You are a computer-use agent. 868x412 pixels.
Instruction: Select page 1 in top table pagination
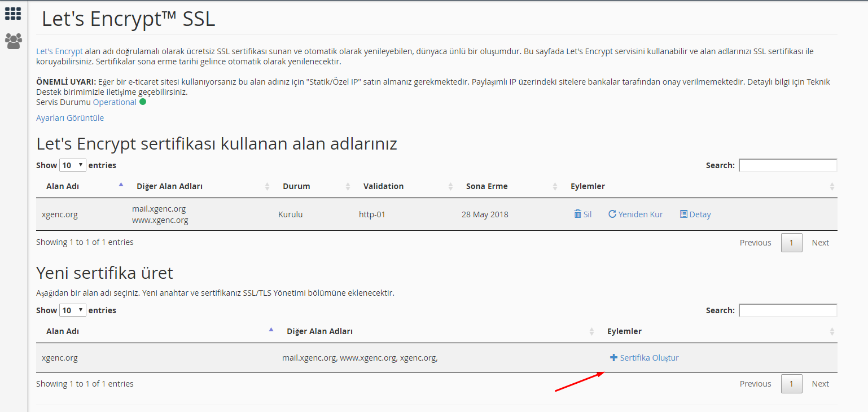click(x=792, y=243)
